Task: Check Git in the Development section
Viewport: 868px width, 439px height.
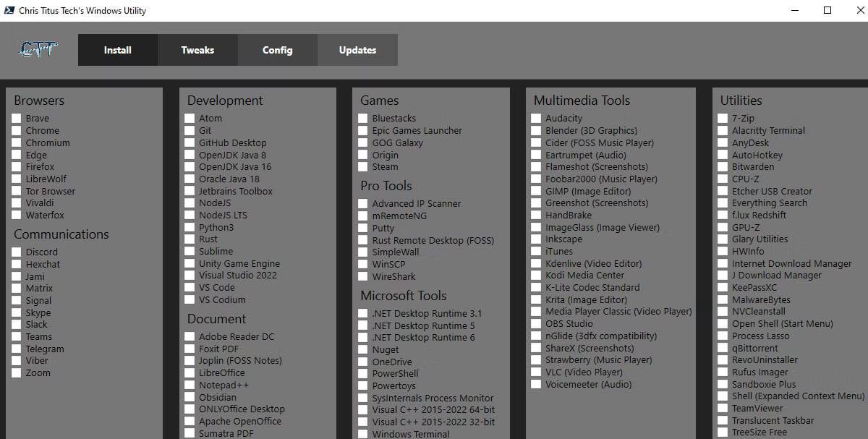Action: (190, 130)
